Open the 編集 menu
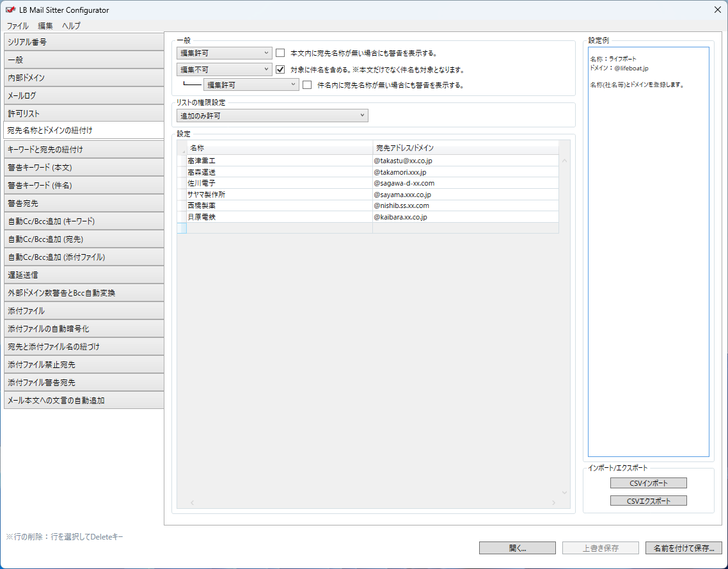The width and height of the screenshot is (728, 569). [x=45, y=26]
